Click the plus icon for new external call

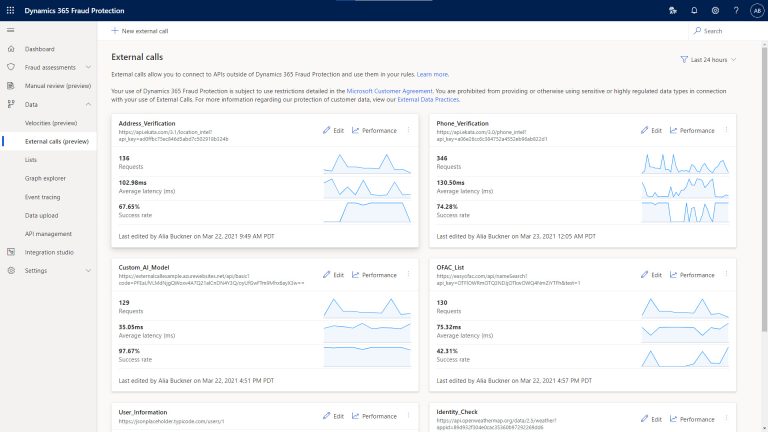tap(115, 31)
